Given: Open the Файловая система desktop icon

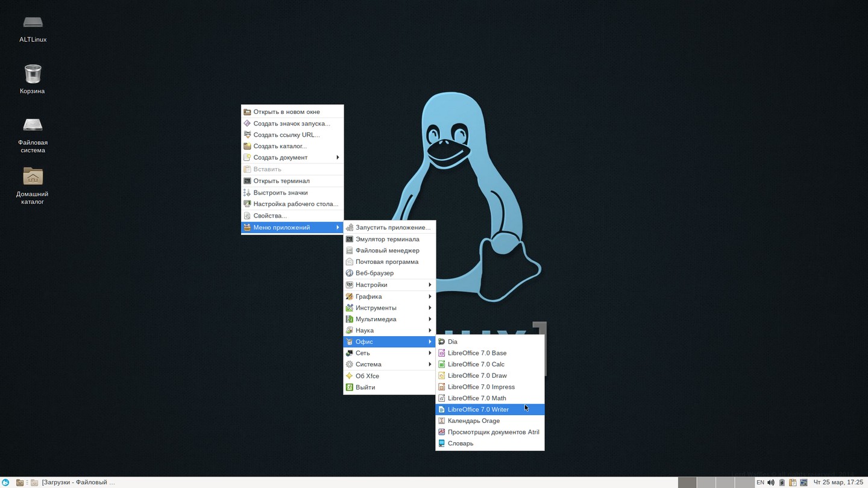Looking at the screenshot, I should click(33, 134).
